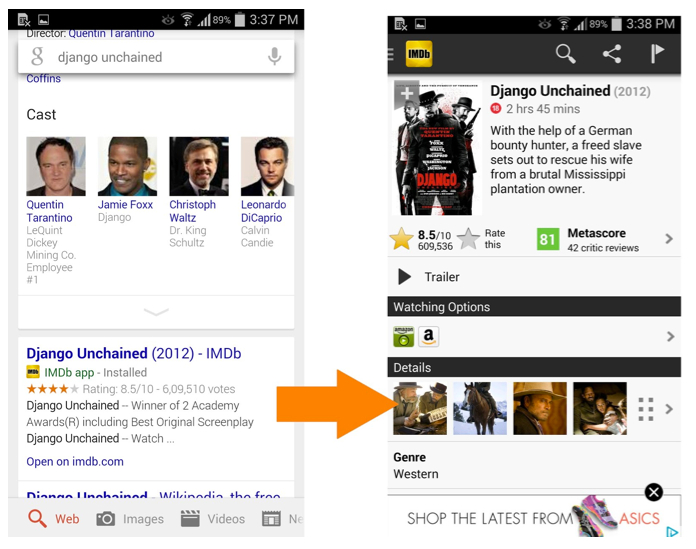
Task: Tap the share icon in IMDb header
Action: (612, 54)
